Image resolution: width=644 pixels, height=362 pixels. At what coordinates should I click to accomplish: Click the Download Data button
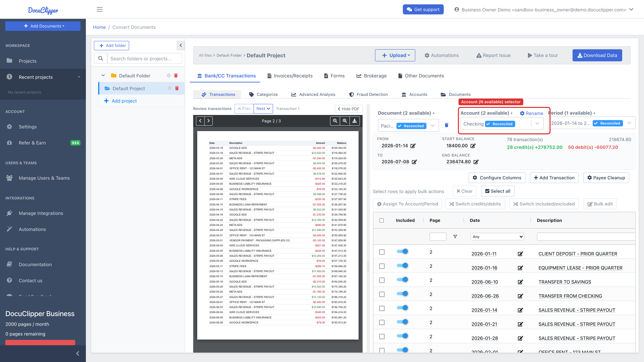tap(597, 55)
